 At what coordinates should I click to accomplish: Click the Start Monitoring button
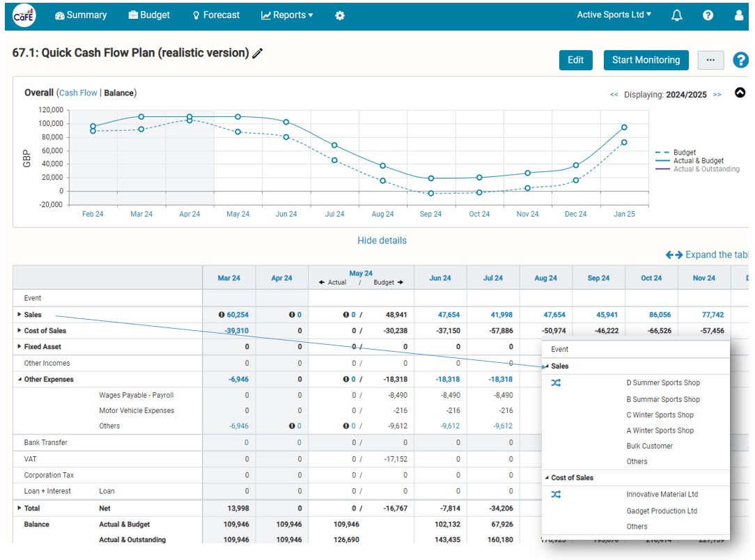pos(646,60)
